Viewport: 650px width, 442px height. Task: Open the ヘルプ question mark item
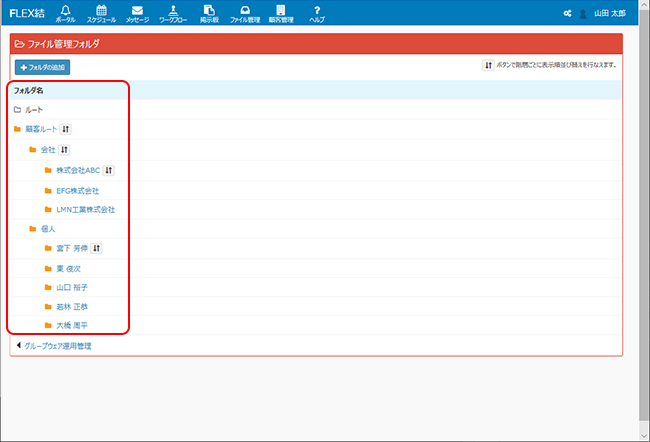coord(317,13)
